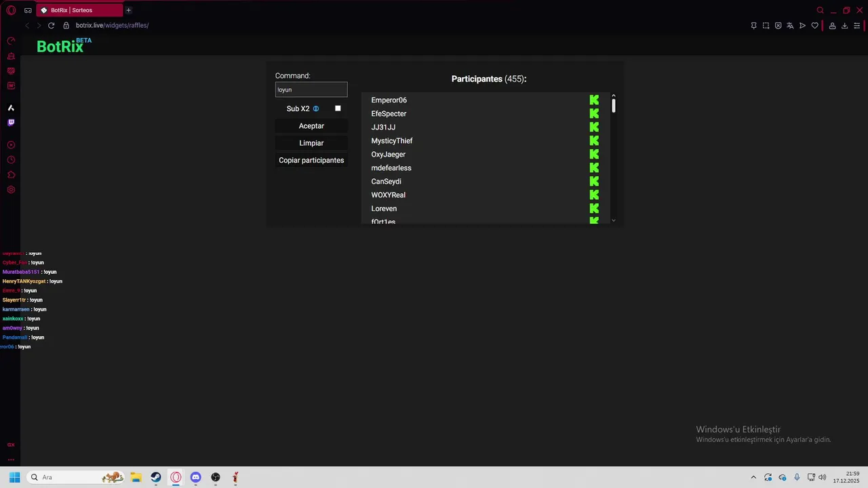Image resolution: width=868 pixels, height=488 pixels.
Task: Click Kick icon beside Emperor06
Action: [594, 100]
